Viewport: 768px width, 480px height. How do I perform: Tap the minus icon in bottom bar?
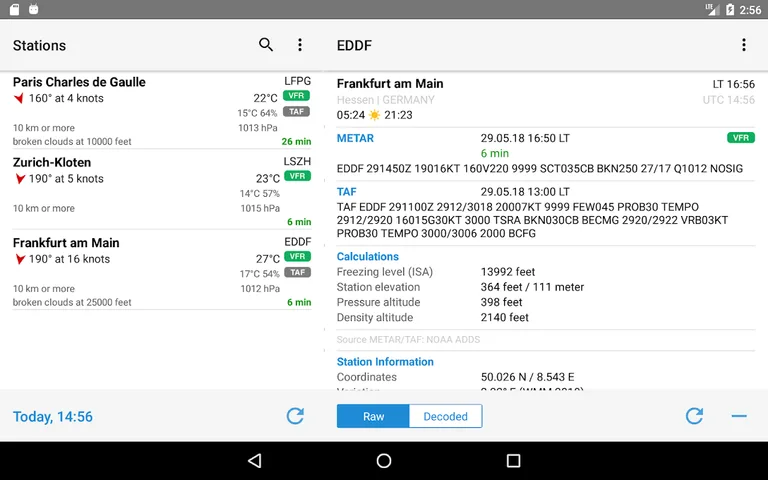tap(739, 416)
